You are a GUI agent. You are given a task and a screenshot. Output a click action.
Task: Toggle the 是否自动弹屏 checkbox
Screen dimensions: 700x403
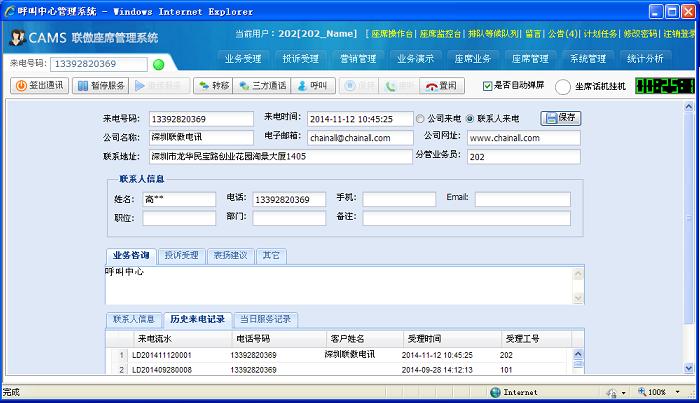[488, 86]
